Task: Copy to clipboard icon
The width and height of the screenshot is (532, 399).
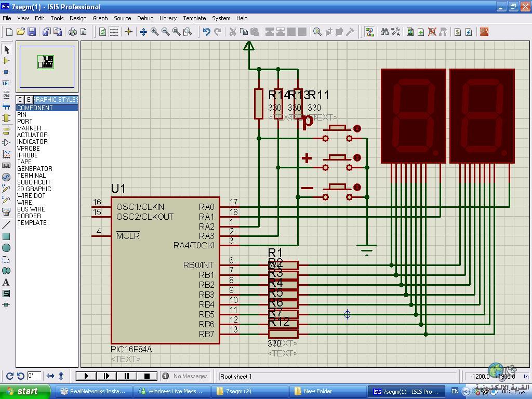Action: coord(244,32)
